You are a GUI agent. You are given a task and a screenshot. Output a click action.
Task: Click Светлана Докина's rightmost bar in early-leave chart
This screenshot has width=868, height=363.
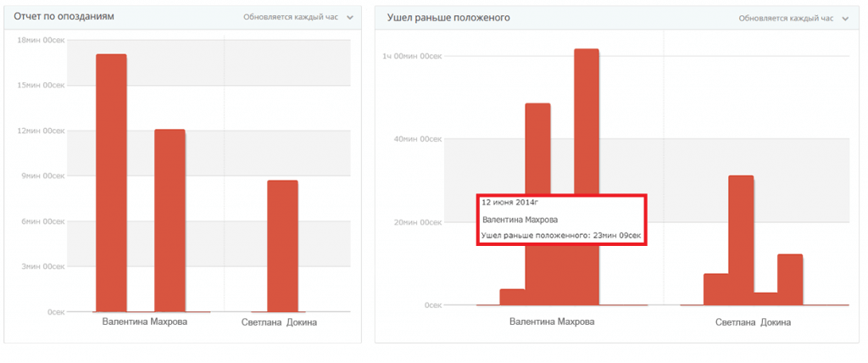tap(790, 280)
